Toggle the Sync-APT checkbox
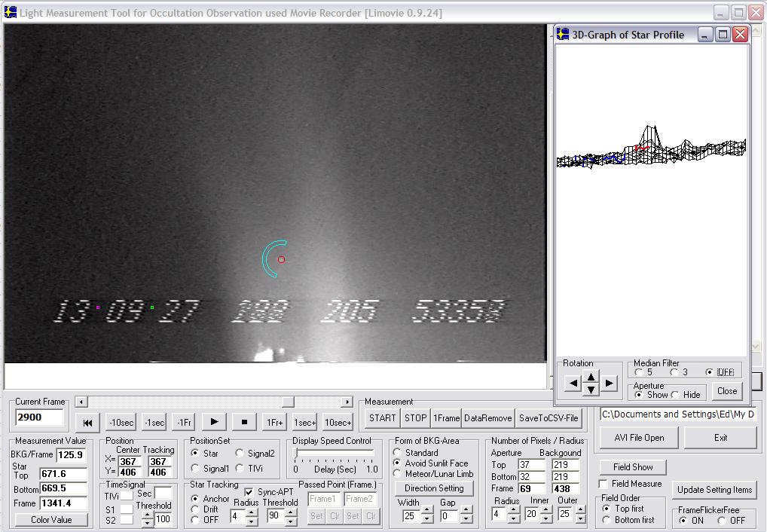The width and height of the screenshot is (767, 532). click(x=249, y=492)
